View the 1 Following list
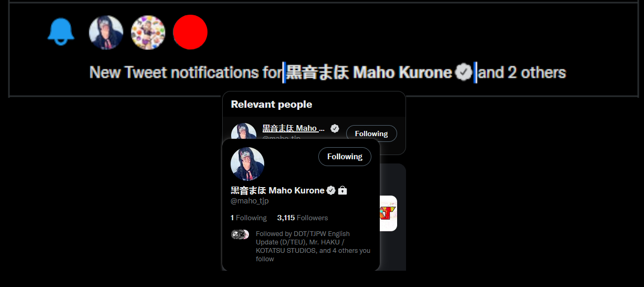 (248, 218)
